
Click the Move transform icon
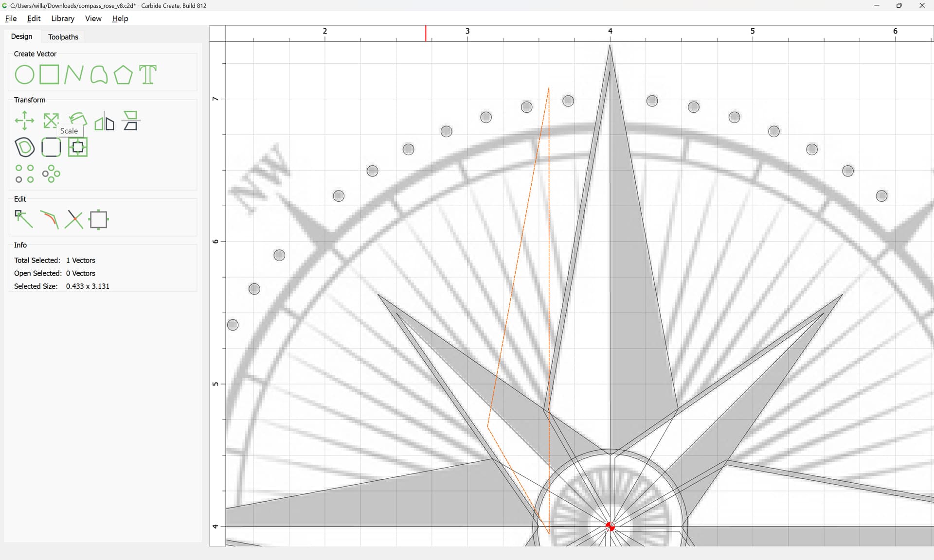pyautogui.click(x=24, y=121)
